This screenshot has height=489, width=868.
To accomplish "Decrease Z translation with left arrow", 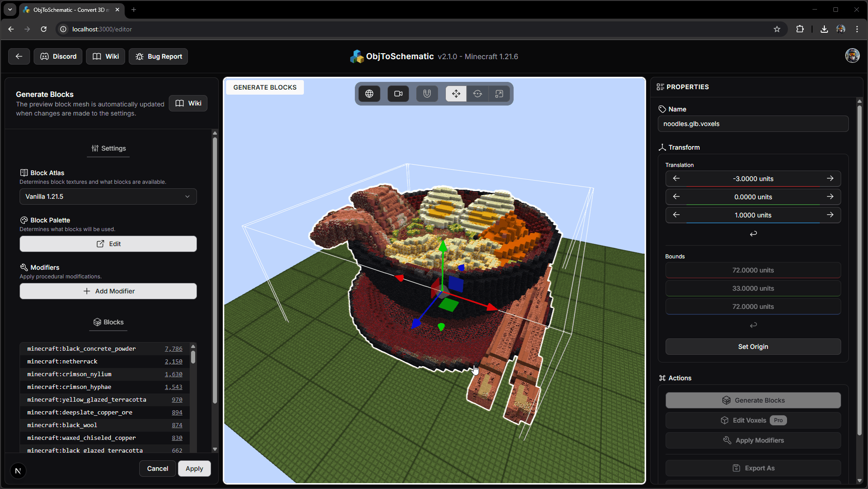I will 676,215.
